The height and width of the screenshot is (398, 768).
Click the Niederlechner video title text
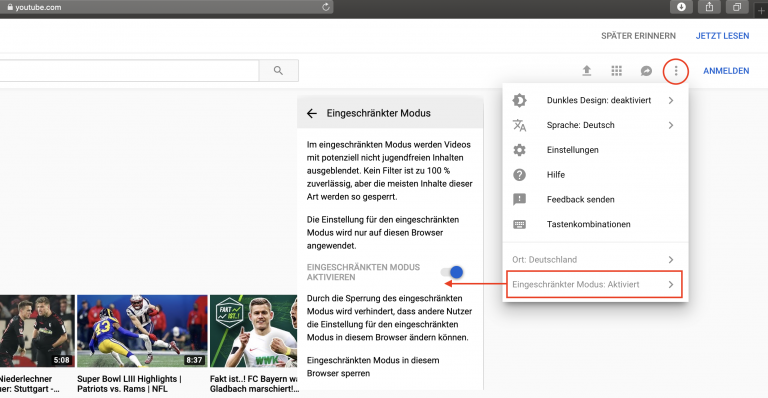[29, 384]
